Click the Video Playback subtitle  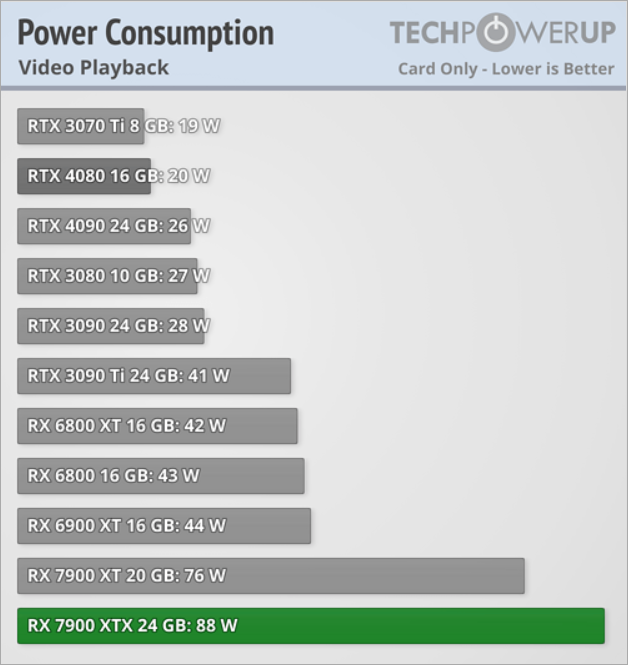[x=93, y=68]
